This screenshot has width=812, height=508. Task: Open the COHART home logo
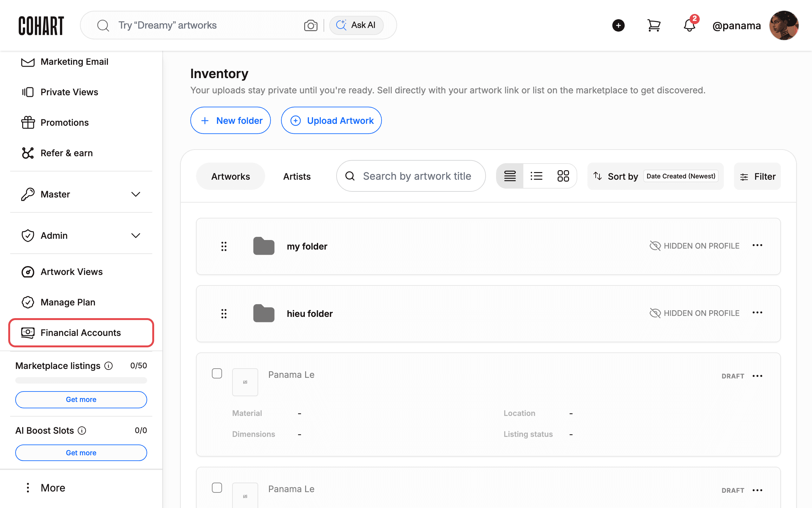(41, 25)
